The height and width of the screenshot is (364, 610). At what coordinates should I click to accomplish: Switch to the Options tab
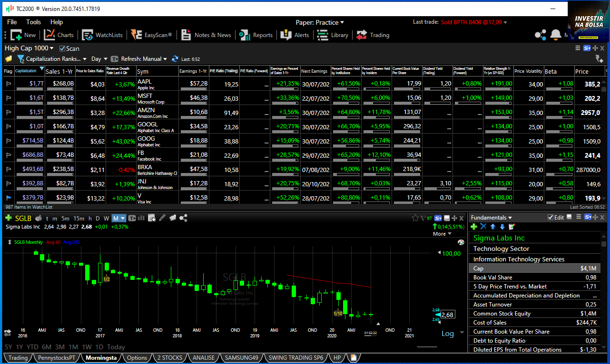tap(137, 358)
